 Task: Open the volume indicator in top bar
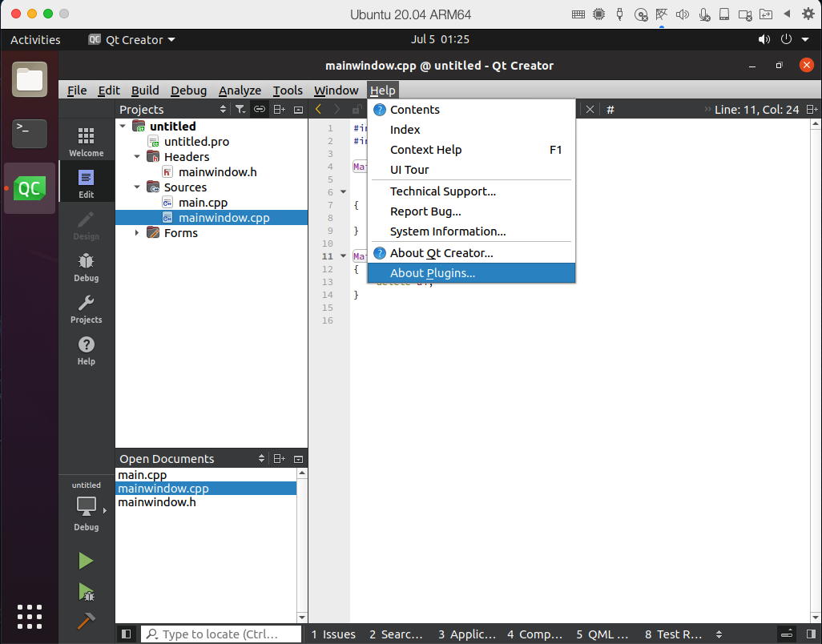pos(764,39)
